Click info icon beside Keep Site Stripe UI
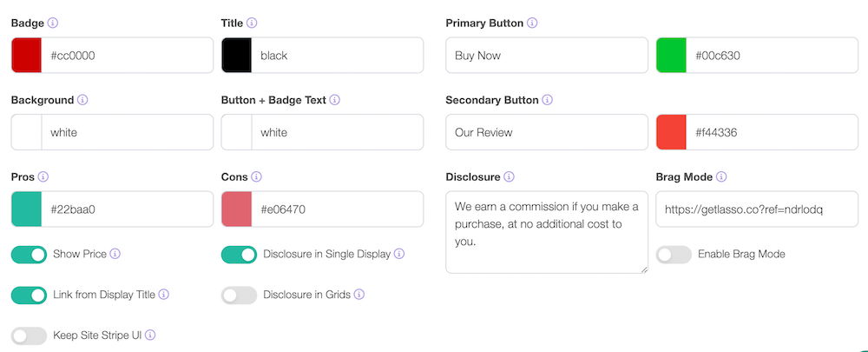The height and width of the screenshot is (352, 868). pyautogui.click(x=150, y=335)
